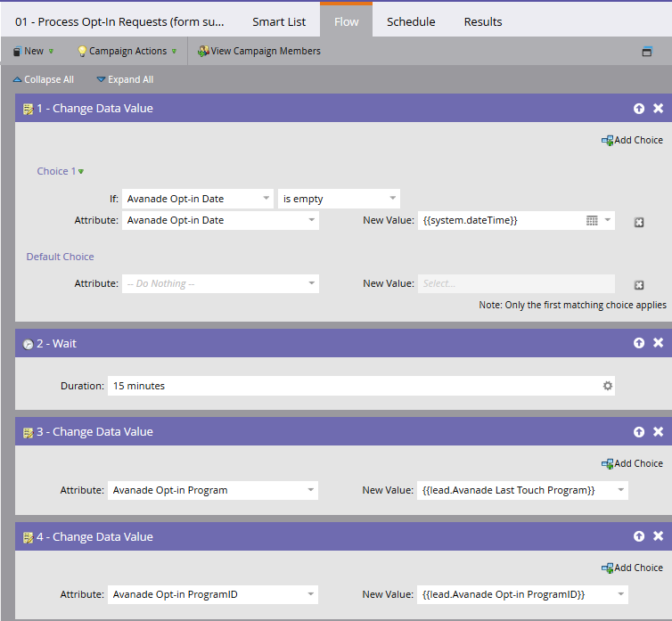This screenshot has height=621, width=672.
Task: Switch to the Smart List tab
Action: coord(279,21)
